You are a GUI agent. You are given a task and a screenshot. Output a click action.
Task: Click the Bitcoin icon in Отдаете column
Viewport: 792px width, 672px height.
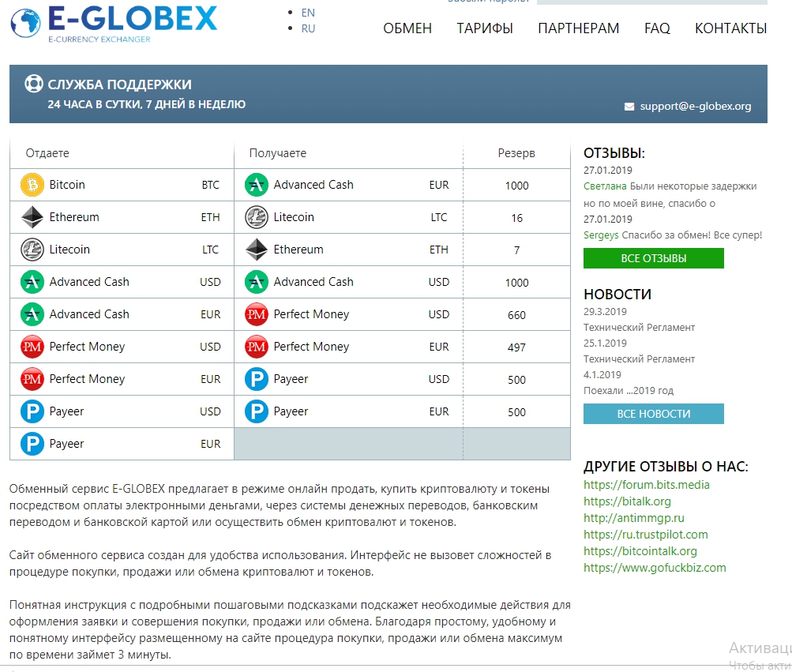[32, 185]
